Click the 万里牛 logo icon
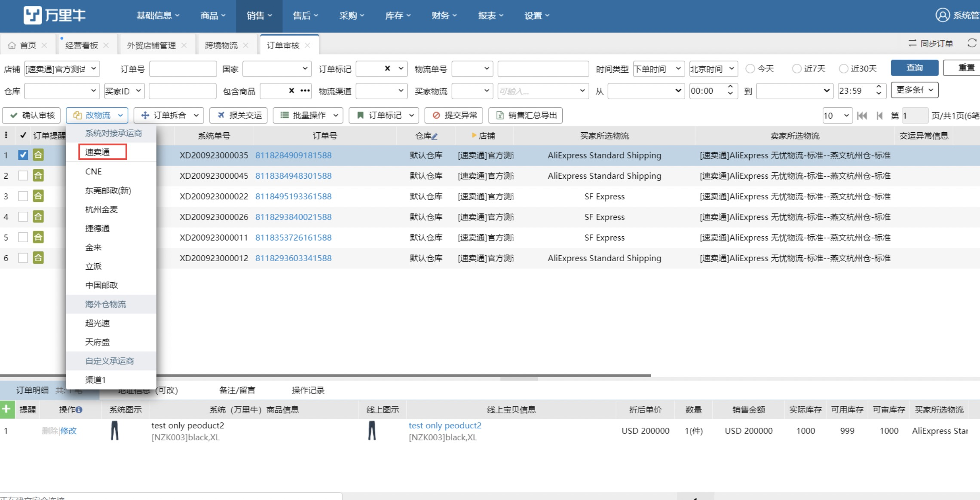980x500 pixels. tap(33, 15)
